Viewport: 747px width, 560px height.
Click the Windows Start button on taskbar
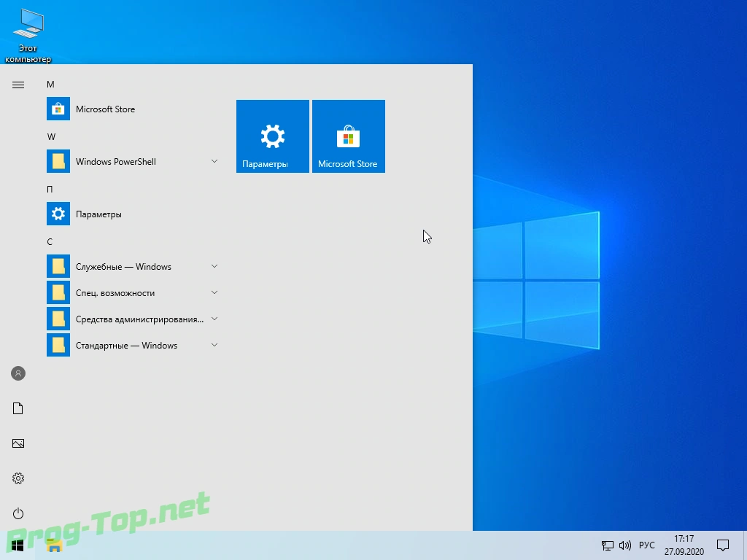click(x=18, y=545)
